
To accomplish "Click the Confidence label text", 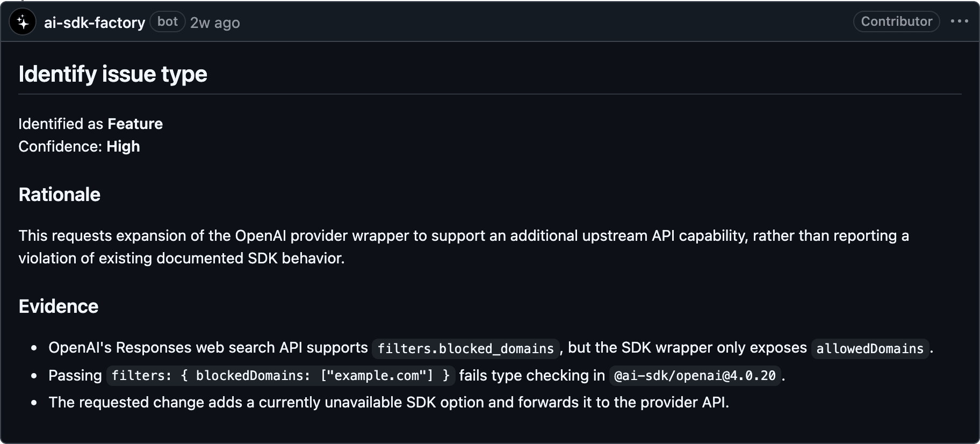I will pyautogui.click(x=60, y=146).
